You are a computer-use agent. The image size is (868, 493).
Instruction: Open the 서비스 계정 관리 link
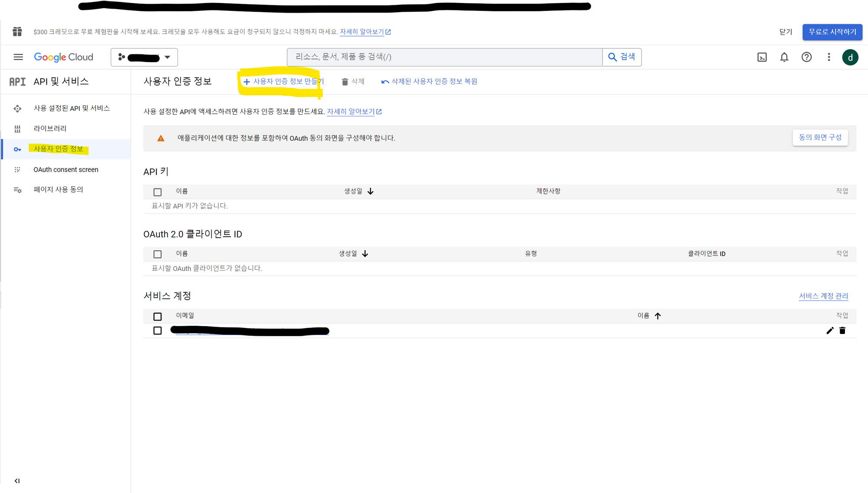(x=823, y=296)
